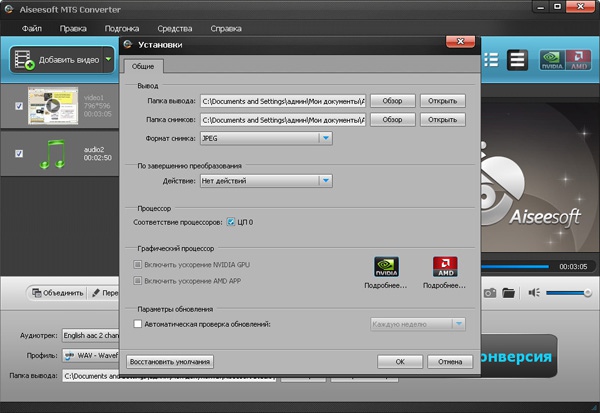Mute audio with the speaker icon
Screen dimensions: 600x413
534,293
